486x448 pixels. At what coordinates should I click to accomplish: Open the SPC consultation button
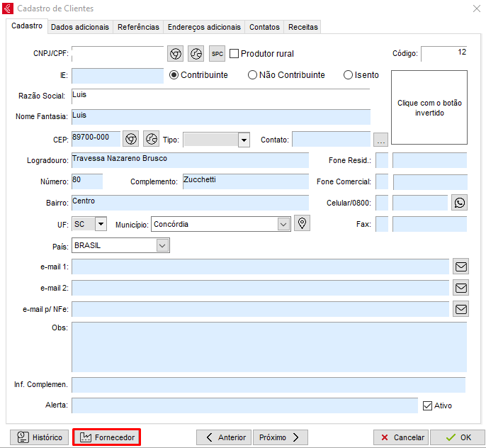point(217,54)
